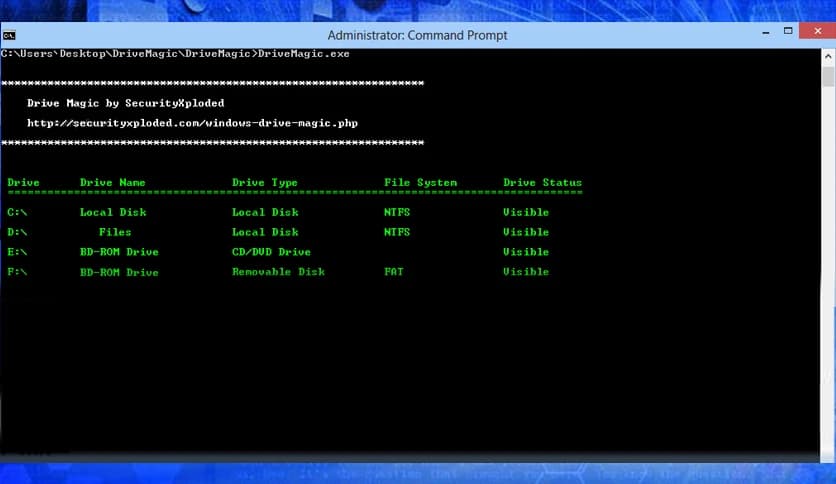Image resolution: width=836 pixels, height=484 pixels.
Task: Click 'Visible' status in the F:\ row
Action: tap(526, 271)
